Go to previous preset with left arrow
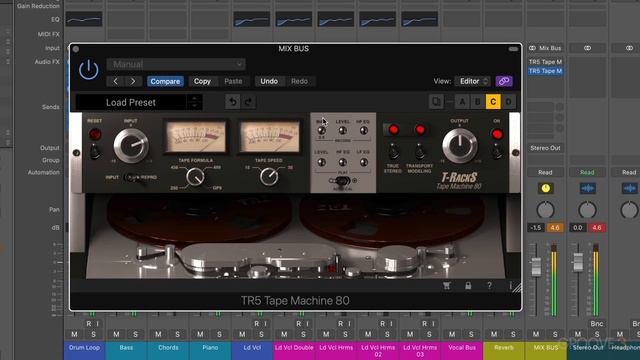Viewport: 640px width, 360px height. click(116, 81)
